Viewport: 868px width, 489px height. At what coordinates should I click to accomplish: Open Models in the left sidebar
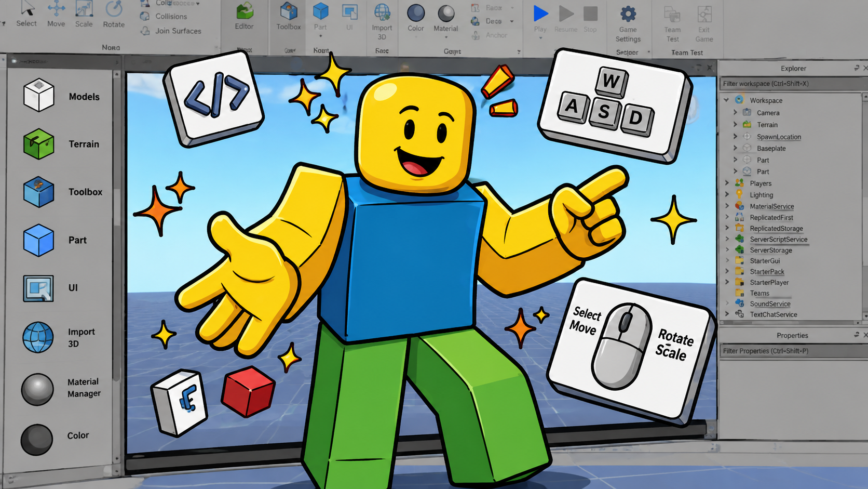61,96
